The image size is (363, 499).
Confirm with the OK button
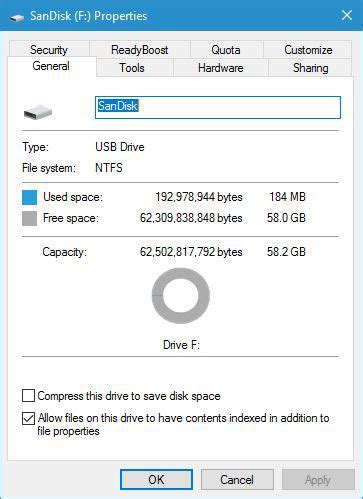[x=156, y=480]
